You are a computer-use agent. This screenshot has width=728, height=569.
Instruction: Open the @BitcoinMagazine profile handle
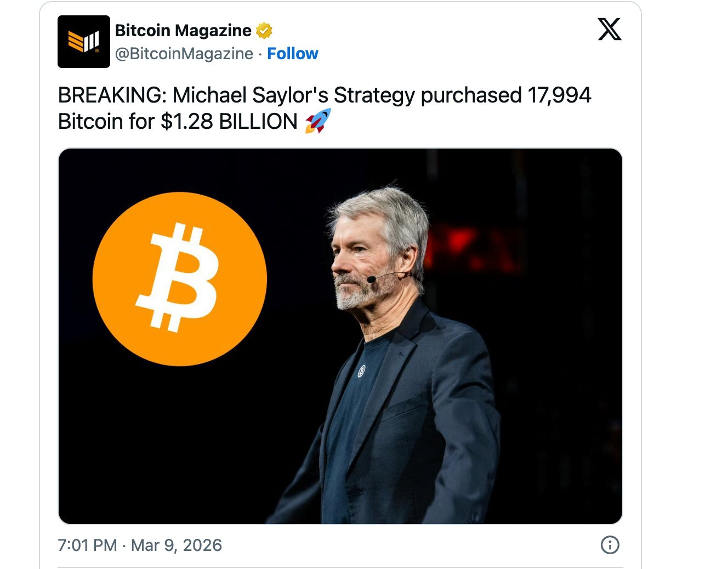181,54
